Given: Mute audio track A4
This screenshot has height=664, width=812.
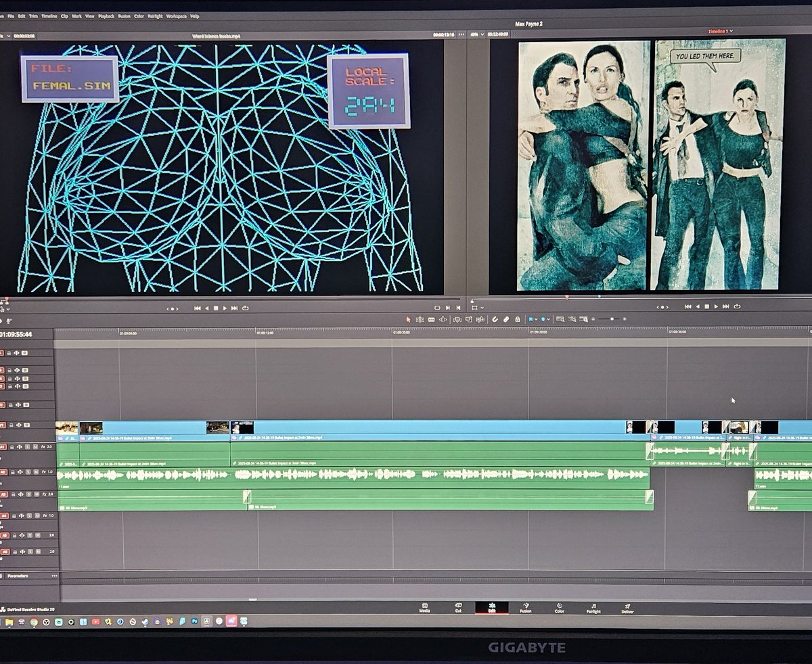Looking at the screenshot, I should pos(37,516).
